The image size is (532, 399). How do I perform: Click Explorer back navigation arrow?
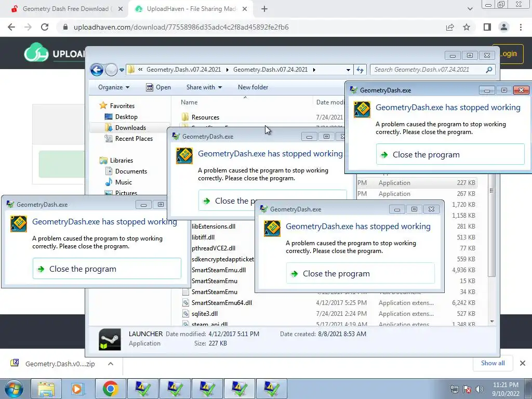pyautogui.click(x=97, y=70)
